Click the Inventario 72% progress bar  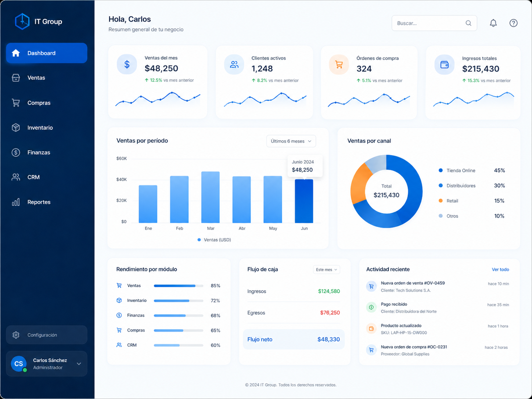179,301
